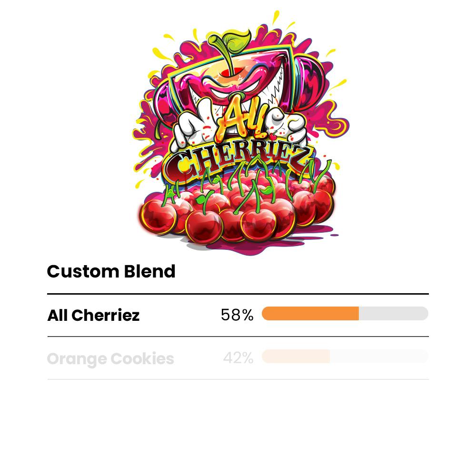Click the gray unfilled end of the All Cherriez bar
Viewport: 476px width, 476px height.
click(394, 314)
